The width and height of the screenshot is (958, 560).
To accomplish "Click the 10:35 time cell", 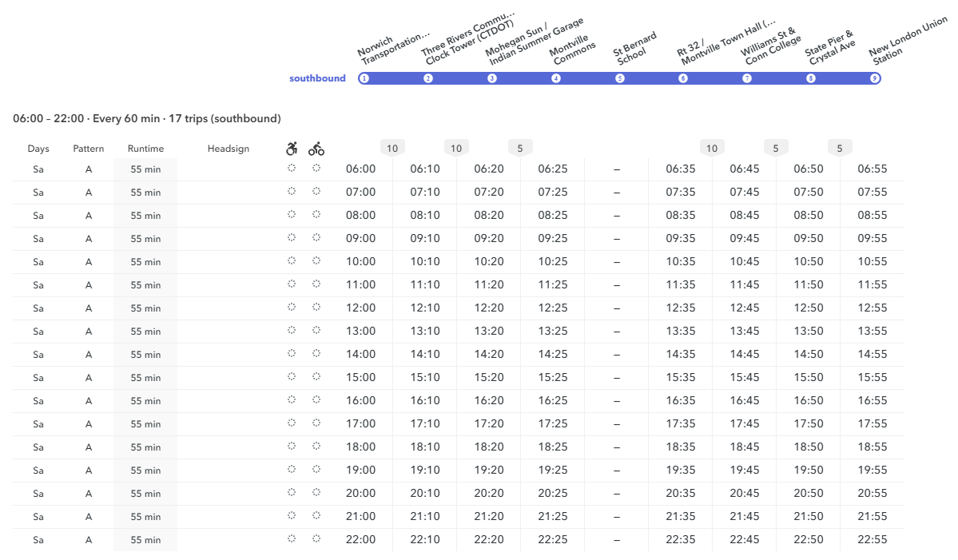I will coord(681,262).
